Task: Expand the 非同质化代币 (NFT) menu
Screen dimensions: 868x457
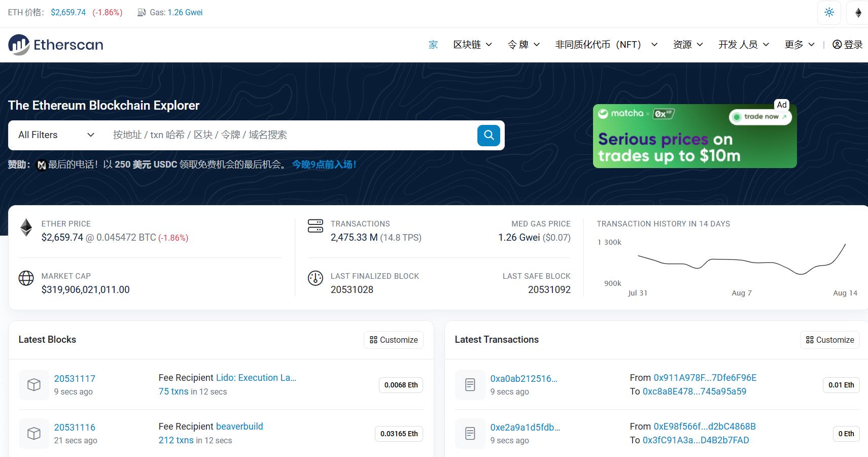Action: 606,45
